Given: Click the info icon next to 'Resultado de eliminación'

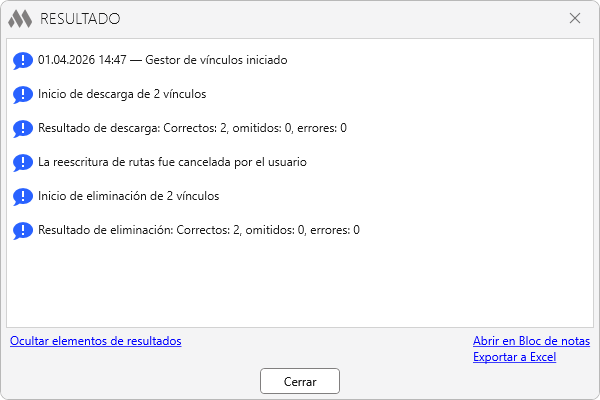Looking at the screenshot, I should 22,231.
